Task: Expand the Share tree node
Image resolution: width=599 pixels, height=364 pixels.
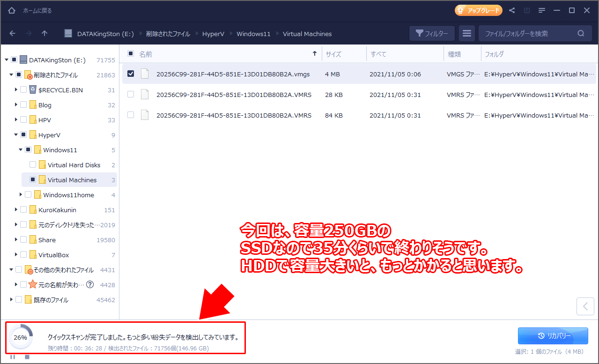Action: click(x=16, y=239)
